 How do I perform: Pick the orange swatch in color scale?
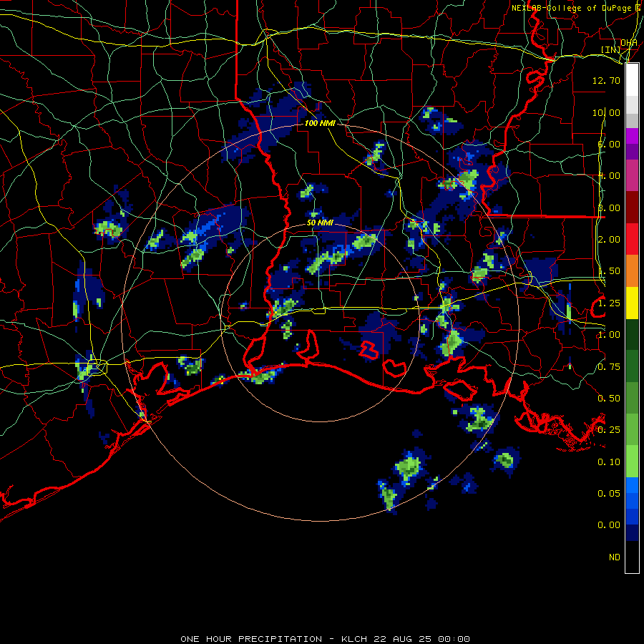(632, 271)
